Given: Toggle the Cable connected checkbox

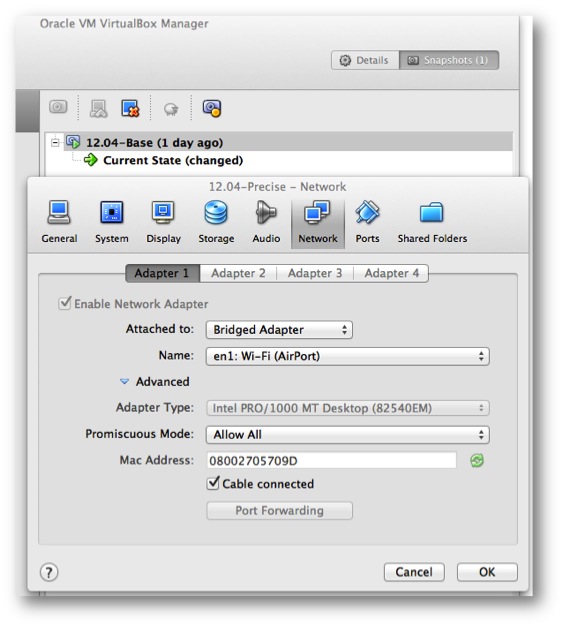Looking at the screenshot, I should 213,483.
